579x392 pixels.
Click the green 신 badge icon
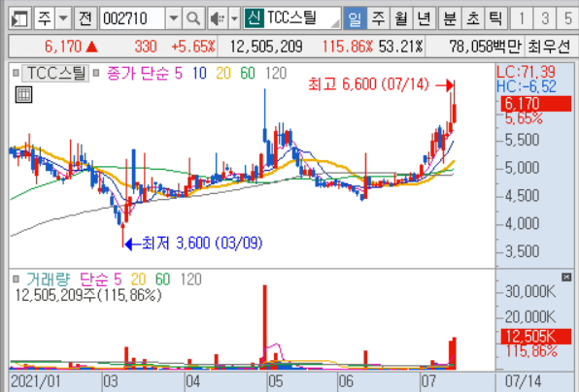tap(255, 18)
